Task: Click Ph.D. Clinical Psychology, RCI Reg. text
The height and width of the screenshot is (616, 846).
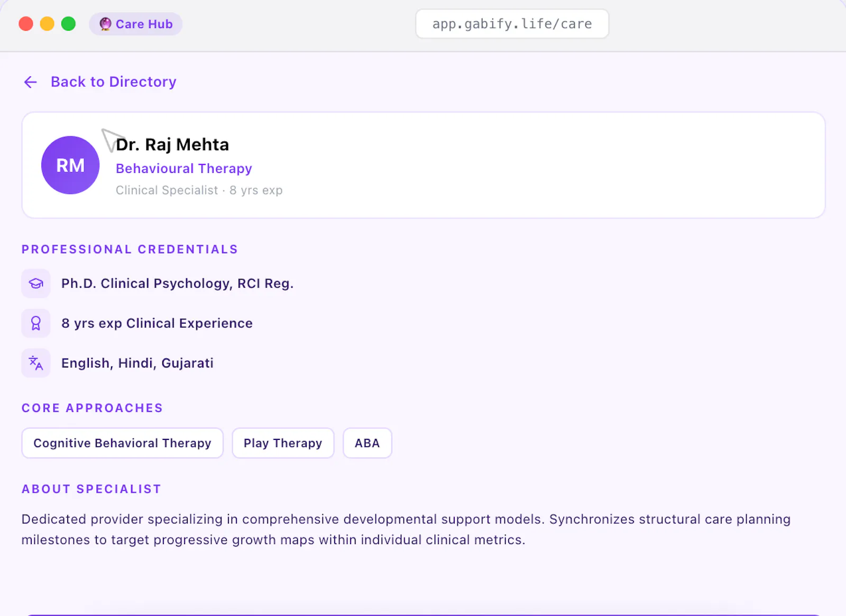Action: (x=177, y=283)
